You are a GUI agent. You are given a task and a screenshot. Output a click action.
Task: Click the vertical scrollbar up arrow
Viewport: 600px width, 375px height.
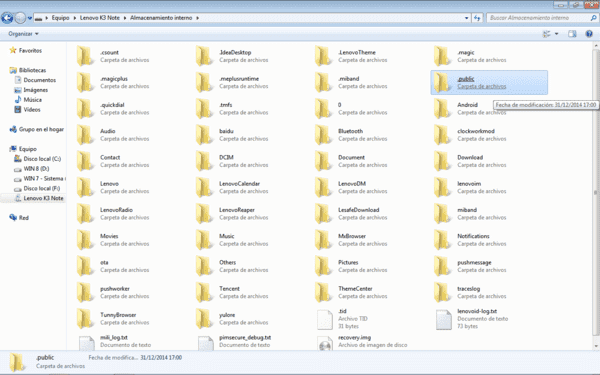(x=596, y=46)
